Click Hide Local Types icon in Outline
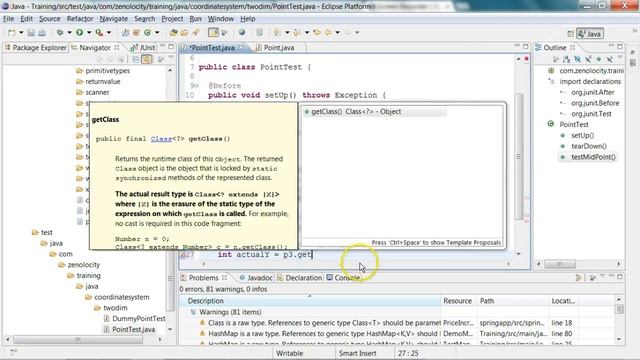The image size is (640, 360). (609, 60)
